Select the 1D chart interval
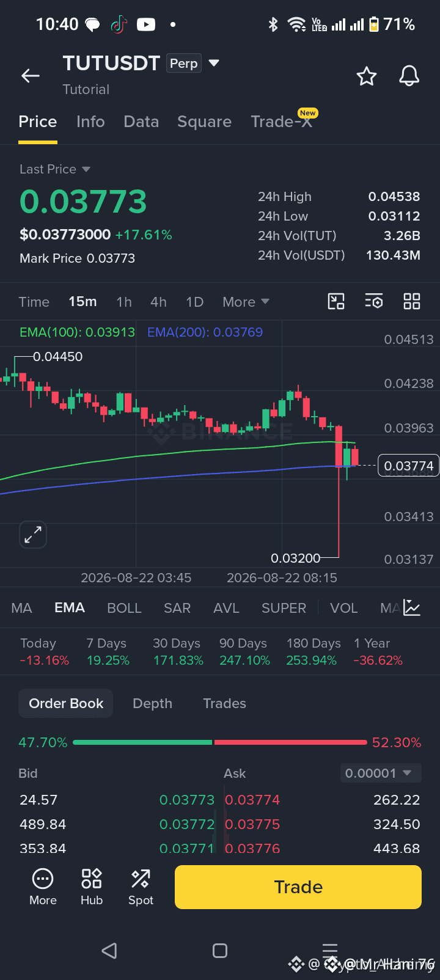This screenshot has height=980, width=440. pyautogui.click(x=194, y=302)
